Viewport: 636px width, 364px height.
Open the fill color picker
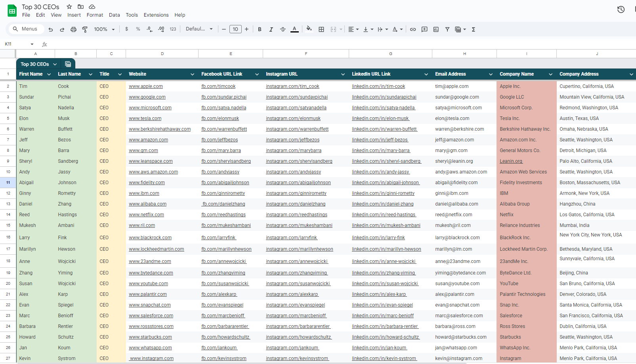(309, 29)
